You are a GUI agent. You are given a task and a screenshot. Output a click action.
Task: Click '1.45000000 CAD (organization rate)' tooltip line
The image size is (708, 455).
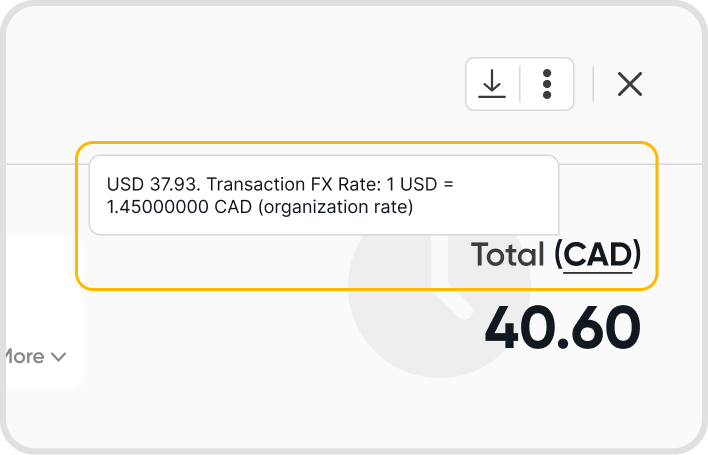coord(259,208)
